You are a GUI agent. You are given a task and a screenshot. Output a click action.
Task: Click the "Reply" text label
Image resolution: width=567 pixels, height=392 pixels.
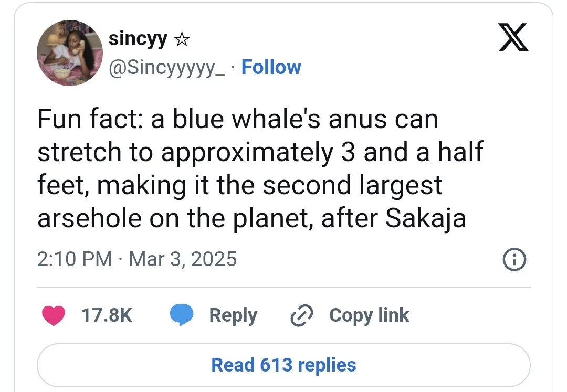click(233, 315)
